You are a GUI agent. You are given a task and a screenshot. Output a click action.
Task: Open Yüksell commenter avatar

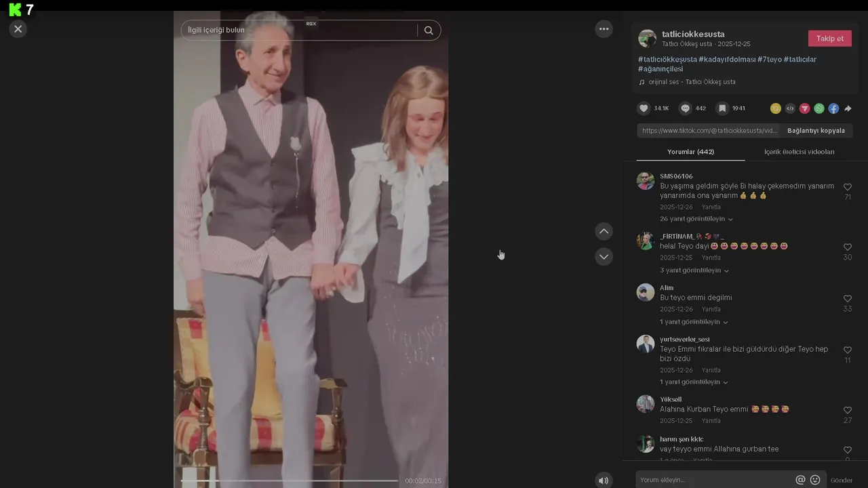click(x=646, y=405)
